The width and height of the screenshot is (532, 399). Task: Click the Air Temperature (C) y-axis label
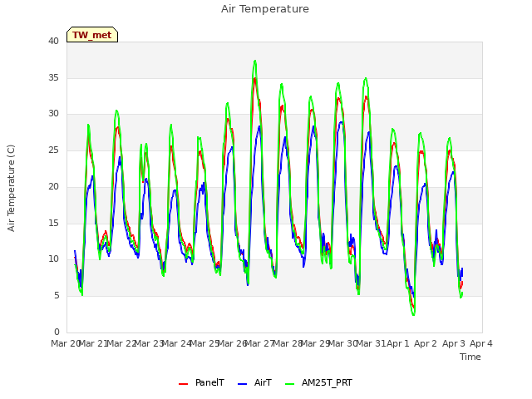(x=11, y=188)
